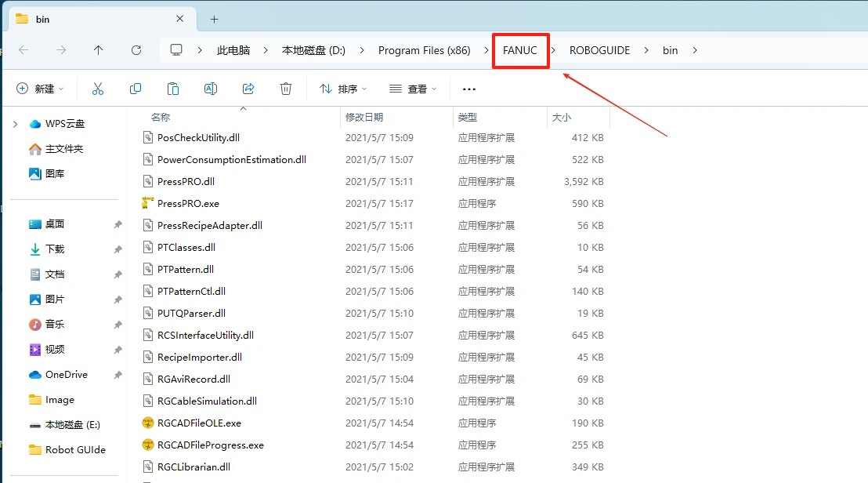Click the Refresh icon in the address bar
The image size is (868, 483).
point(136,49)
